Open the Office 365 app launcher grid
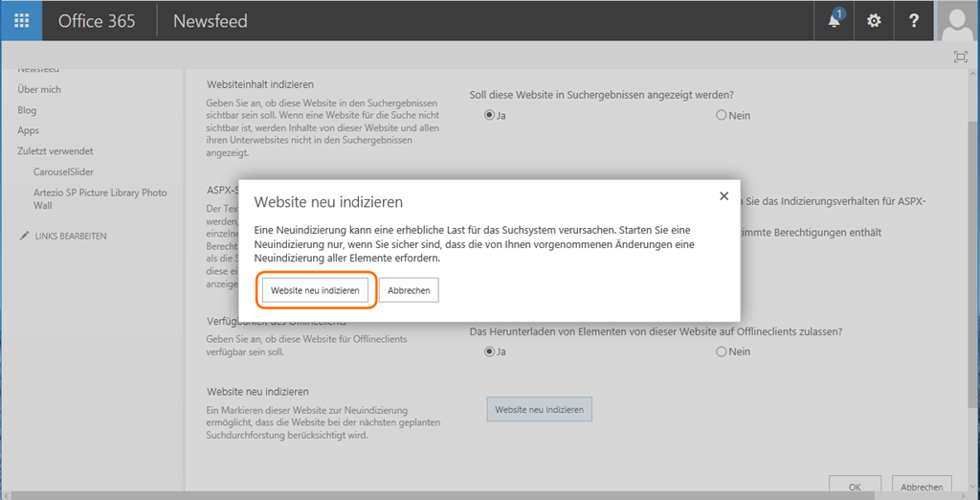The height and width of the screenshot is (500, 980). [x=21, y=21]
